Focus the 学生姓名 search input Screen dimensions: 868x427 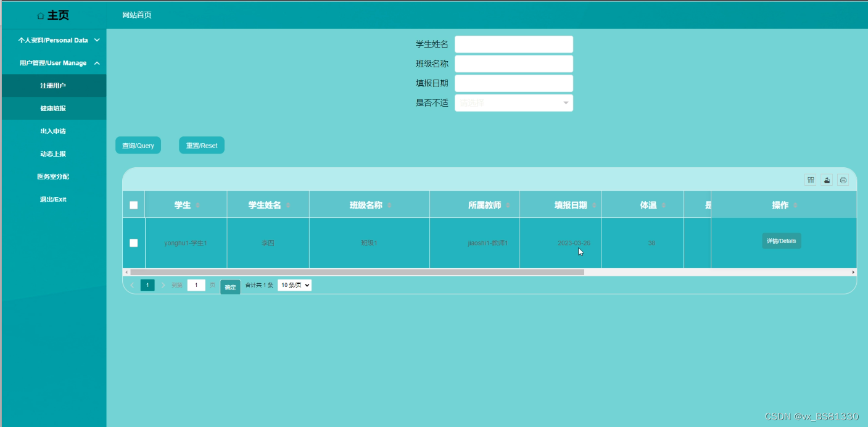click(514, 44)
